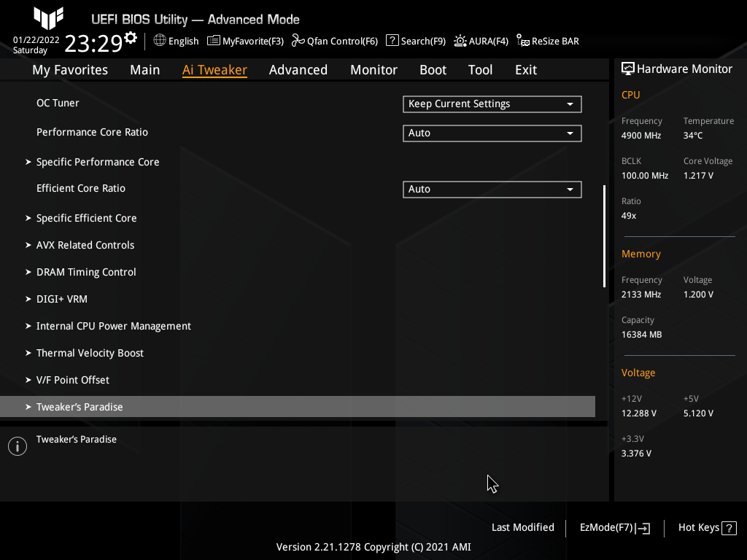Click the BCLK 100.00 MHz value
Screen dimensions: 747x560
[645, 175]
